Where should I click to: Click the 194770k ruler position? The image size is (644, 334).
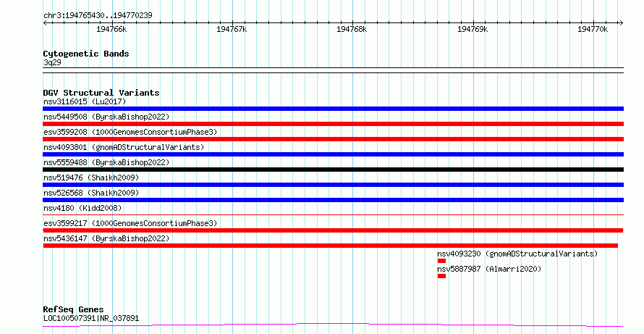point(593,29)
